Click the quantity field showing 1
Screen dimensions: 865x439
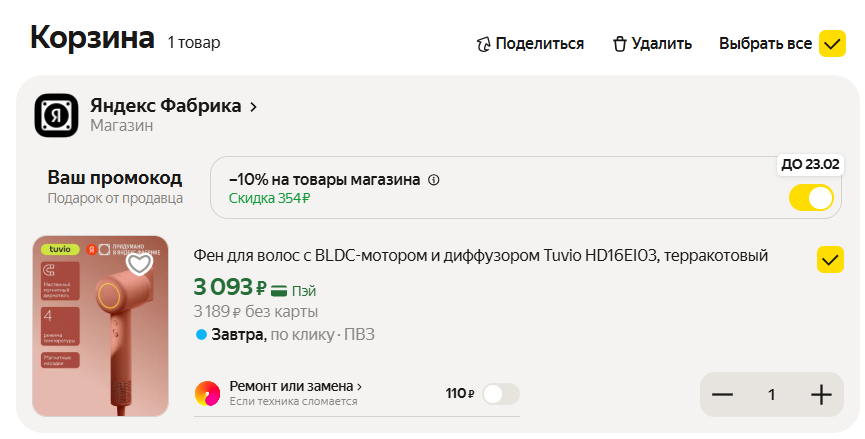[x=771, y=395]
